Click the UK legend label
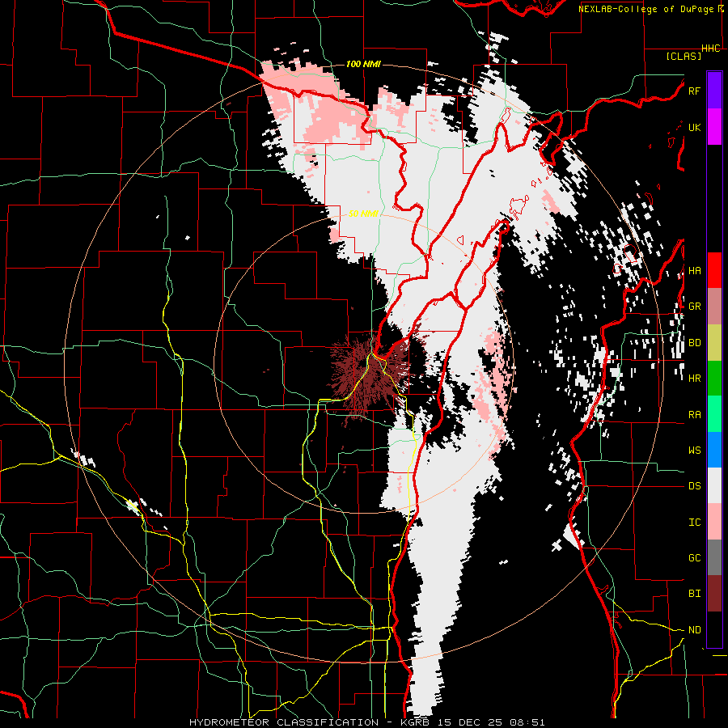Image resolution: width=728 pixels, height=728 pixels. coord(694,127)
